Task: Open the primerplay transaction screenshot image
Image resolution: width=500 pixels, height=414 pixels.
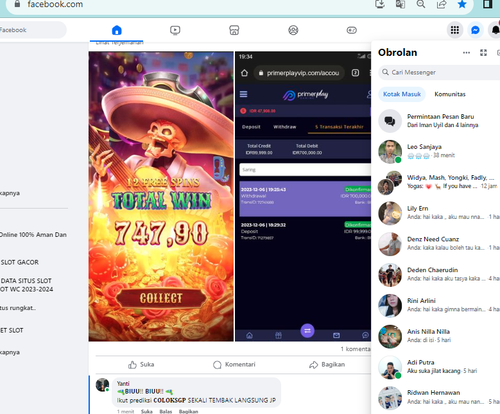Action: (303, 196)
